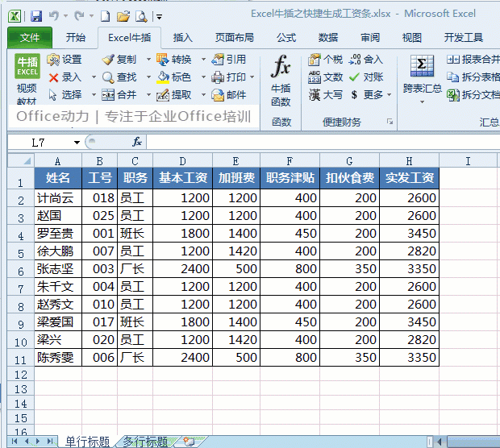Click the insert new worksheet tab button
This screenshot has height=448, width=500.
point(189,442)
